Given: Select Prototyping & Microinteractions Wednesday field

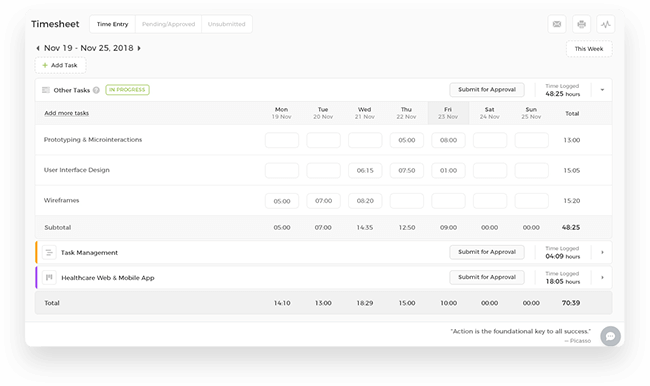Looking at the screenshot, I should (x=365, y=140).
